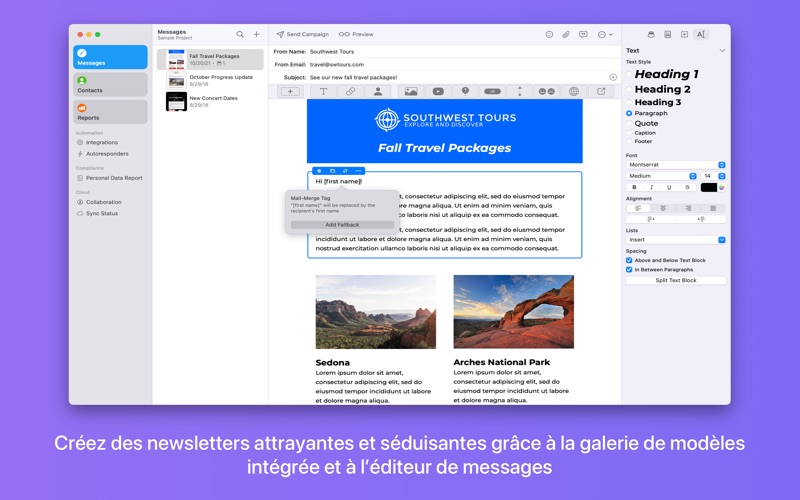Open Reports in the sidebar
This screenshot has height=500, width=800.
coord(110,112)
